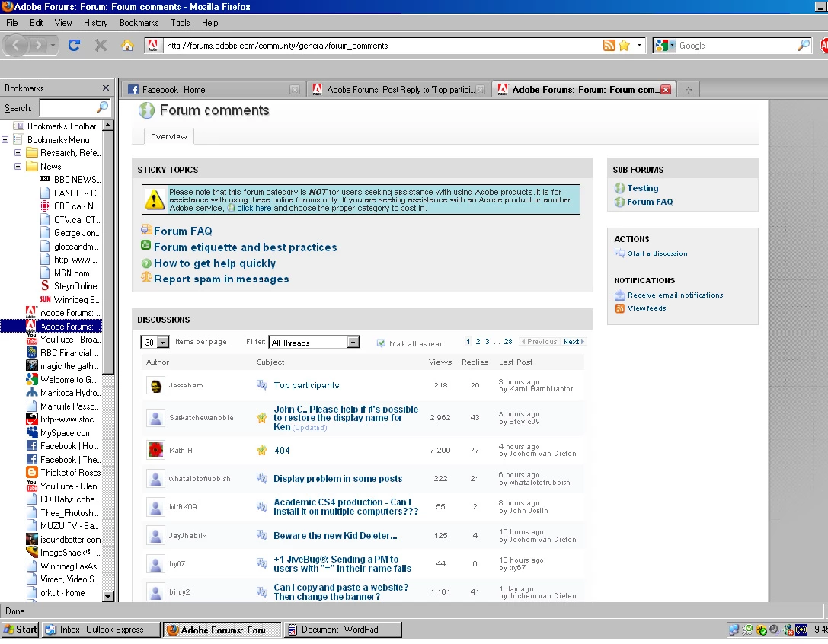The image size is (828, 644).
Task: Open the Tools menu
Action: pos(180,23)
